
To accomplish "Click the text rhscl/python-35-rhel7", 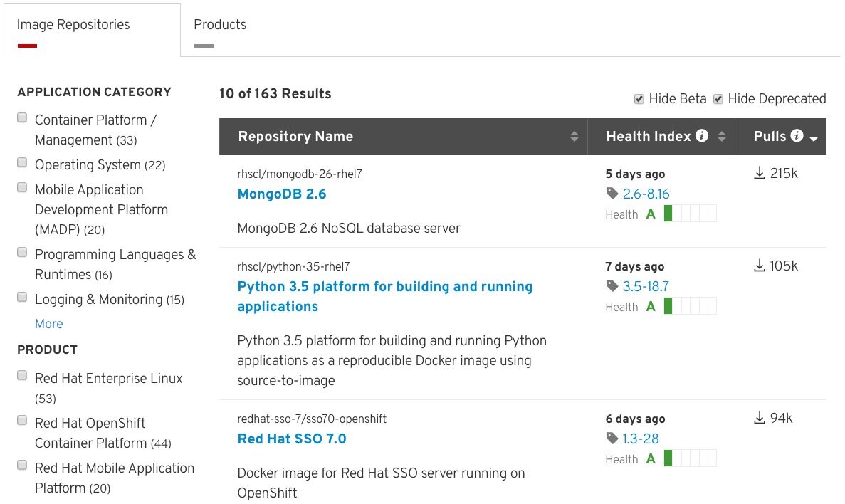I will [294, 266].
